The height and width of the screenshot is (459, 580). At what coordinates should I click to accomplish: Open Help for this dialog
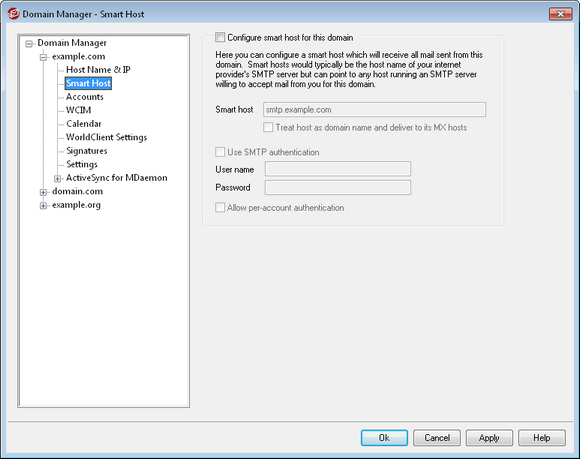(x=542, y=438)
